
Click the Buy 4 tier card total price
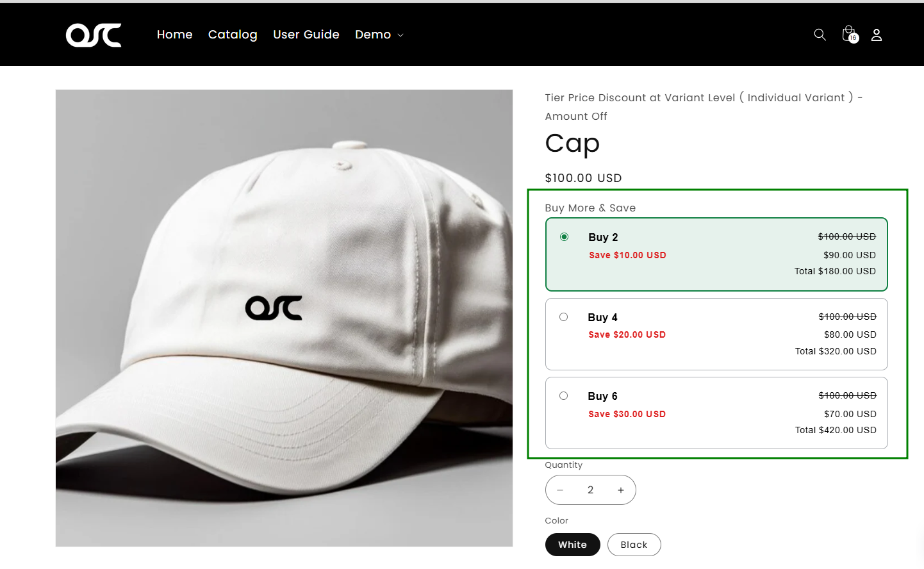click(x=836, y=351)
